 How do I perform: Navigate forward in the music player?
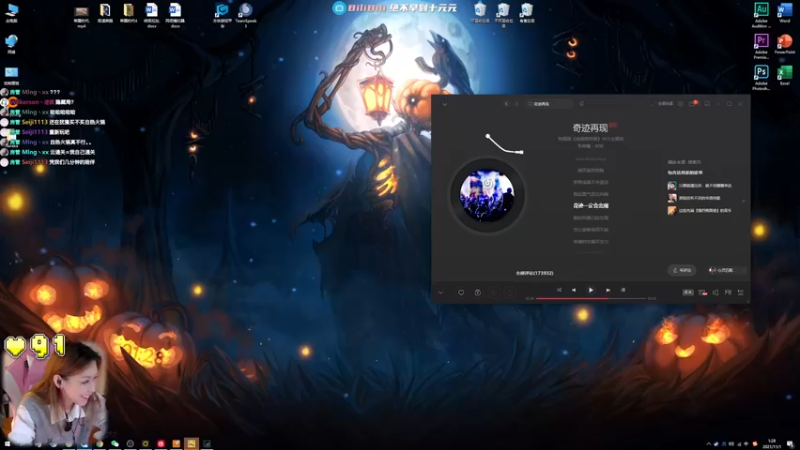point(516,104)
